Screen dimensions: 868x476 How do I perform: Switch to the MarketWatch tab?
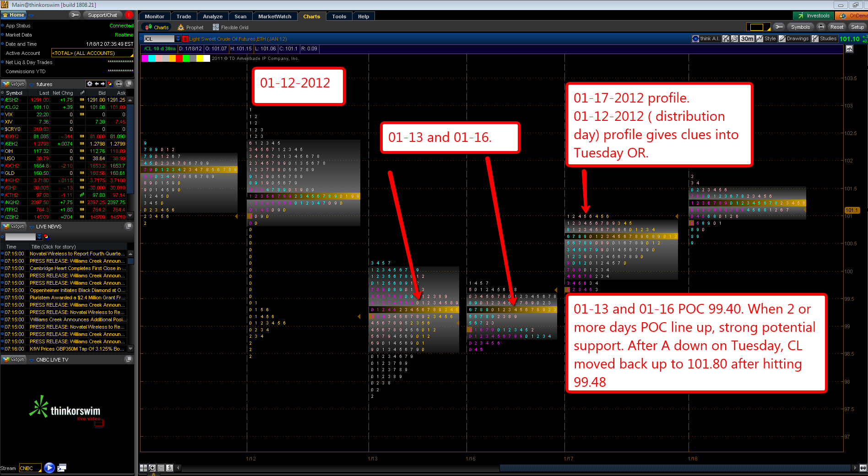click(275, 16)
